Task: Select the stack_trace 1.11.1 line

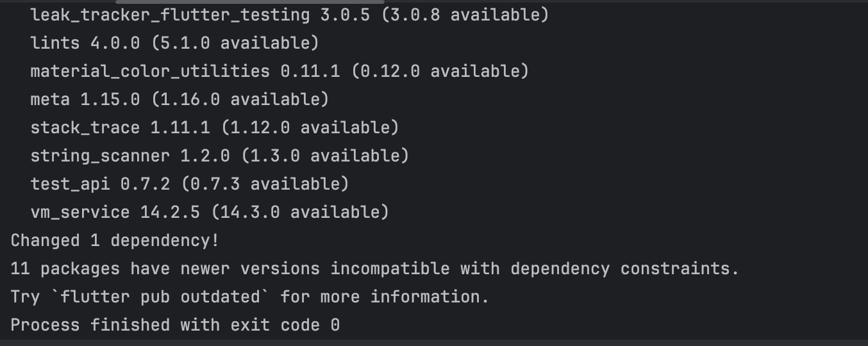Action: 215,128
